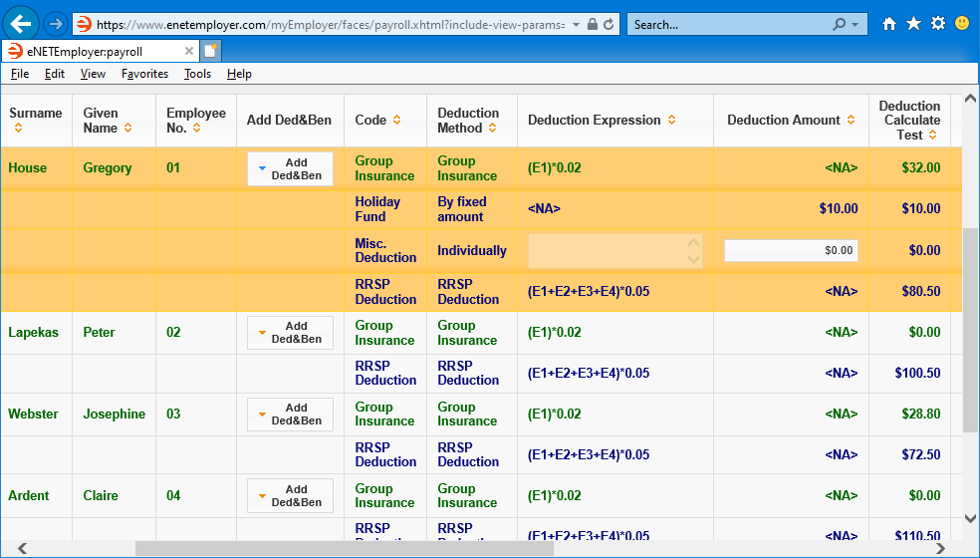Select surname cell 'House'

click(28, 167)
